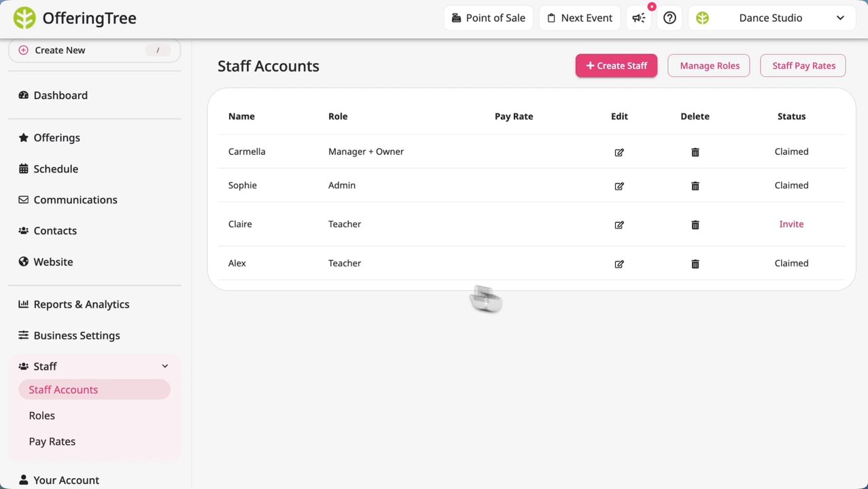Click the edit icon for Carmella
Image resolution: width=868 pixels, height=489 pixels.
click(619, 152)
